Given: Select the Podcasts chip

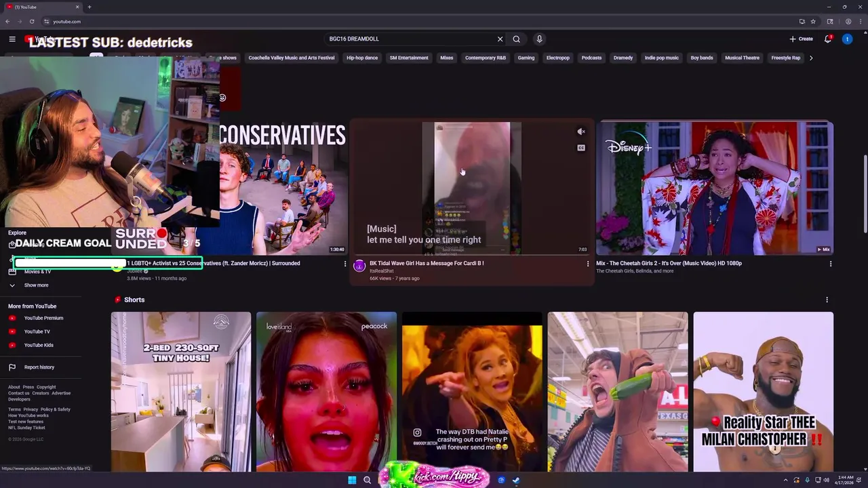Looking at the screenshot, I should click(591, 58).
